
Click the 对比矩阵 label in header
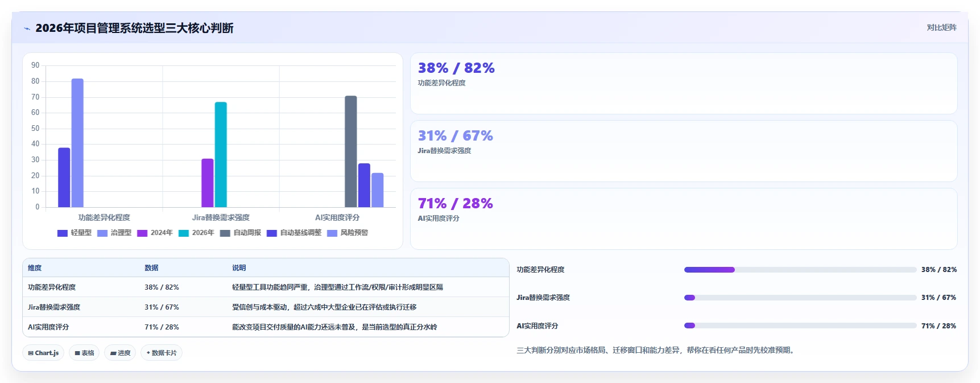pos(941,27)
